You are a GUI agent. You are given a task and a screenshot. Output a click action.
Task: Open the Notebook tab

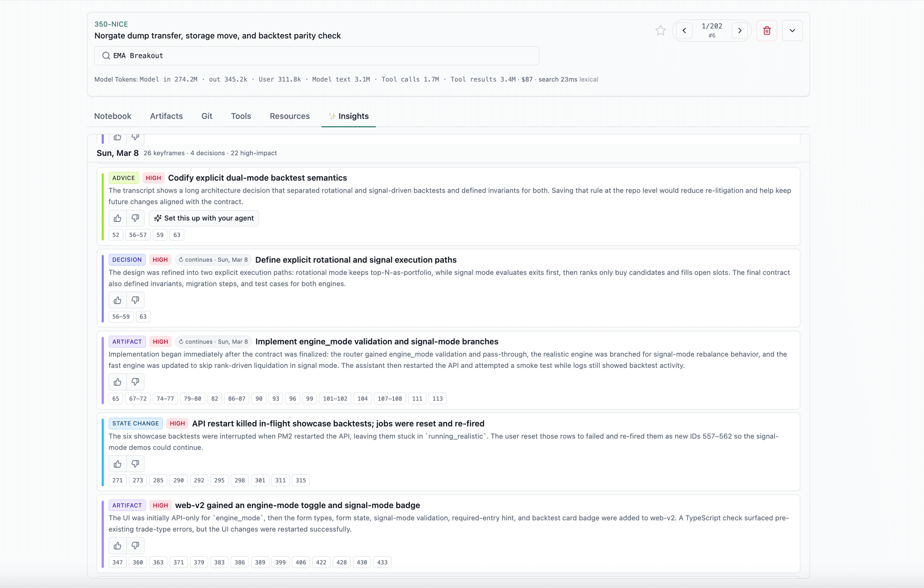pos(113,116)
